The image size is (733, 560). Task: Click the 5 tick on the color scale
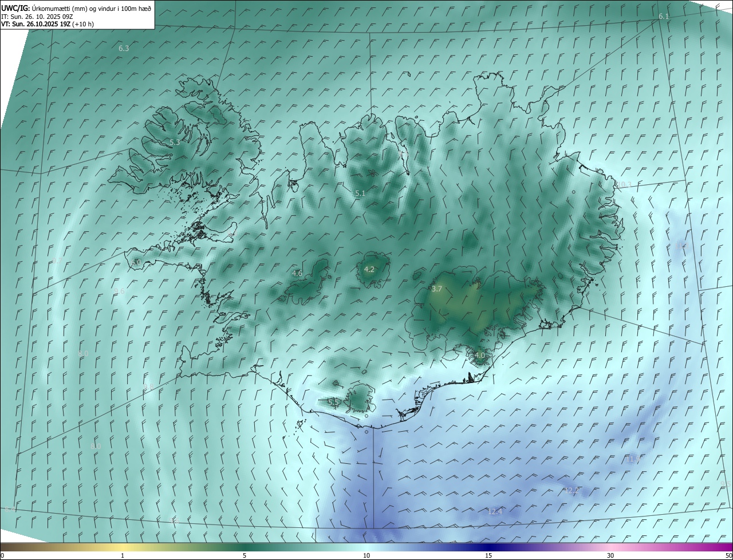click(x=245, y=556)
